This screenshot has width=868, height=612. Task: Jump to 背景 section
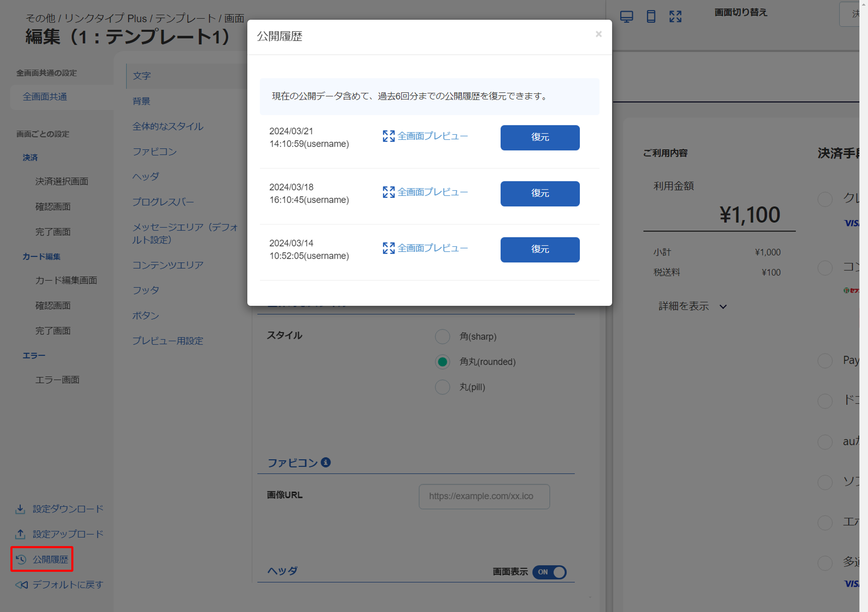coord(141,101)
